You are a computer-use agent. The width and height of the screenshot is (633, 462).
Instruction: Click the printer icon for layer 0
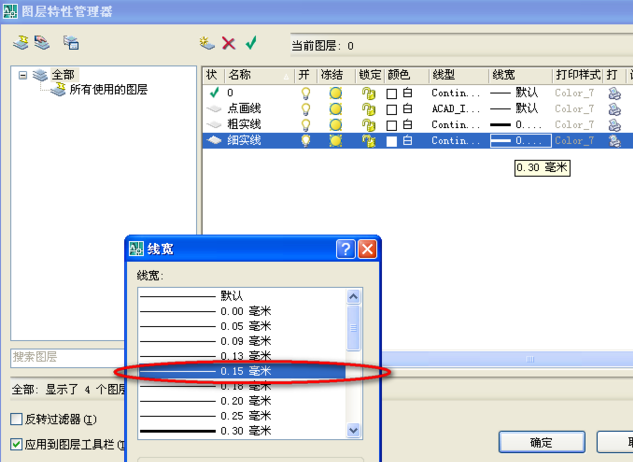pos(615,93)
